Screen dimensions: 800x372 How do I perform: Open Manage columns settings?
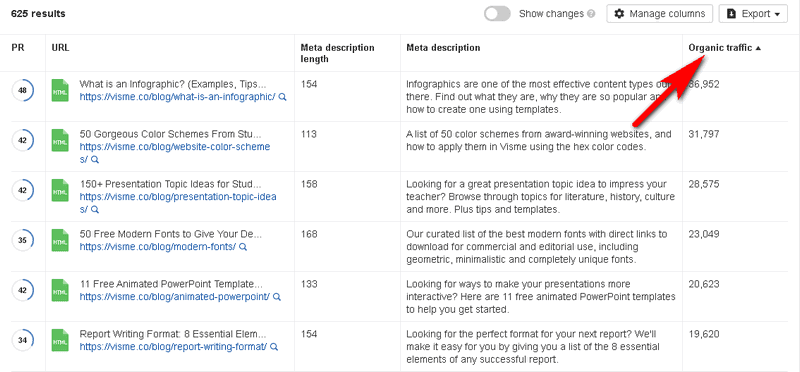(659, 14)
